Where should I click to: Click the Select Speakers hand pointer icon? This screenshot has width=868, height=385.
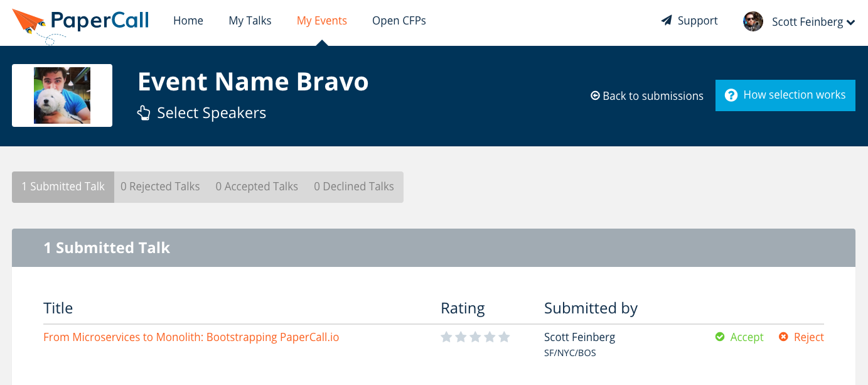tap(144, 113)
